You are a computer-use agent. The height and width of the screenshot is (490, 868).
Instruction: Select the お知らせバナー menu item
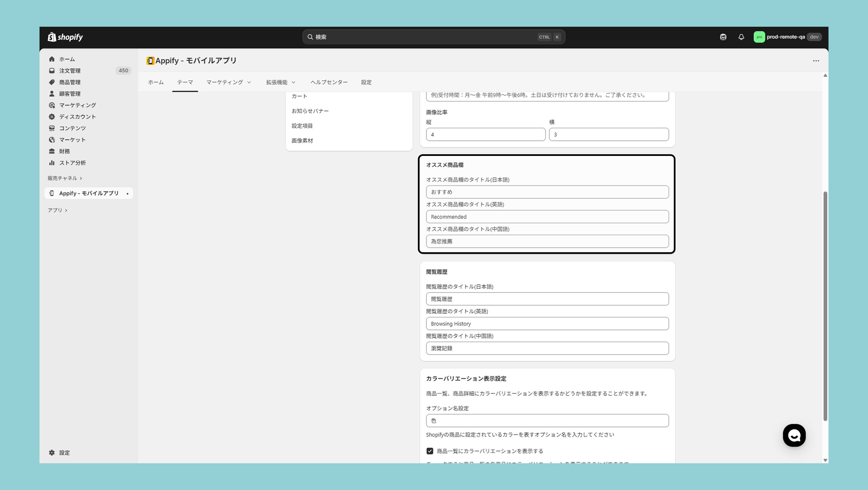pyautogui.click(x=310, y=111)
